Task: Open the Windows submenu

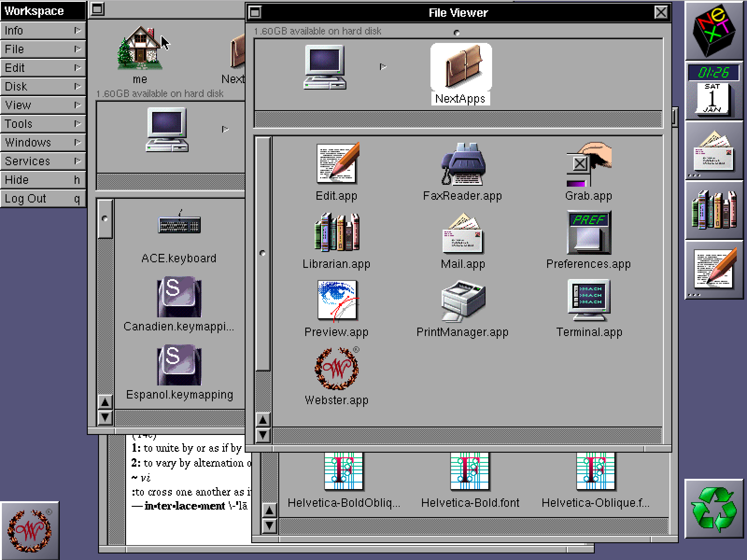Action: click(x=43, y=142)
